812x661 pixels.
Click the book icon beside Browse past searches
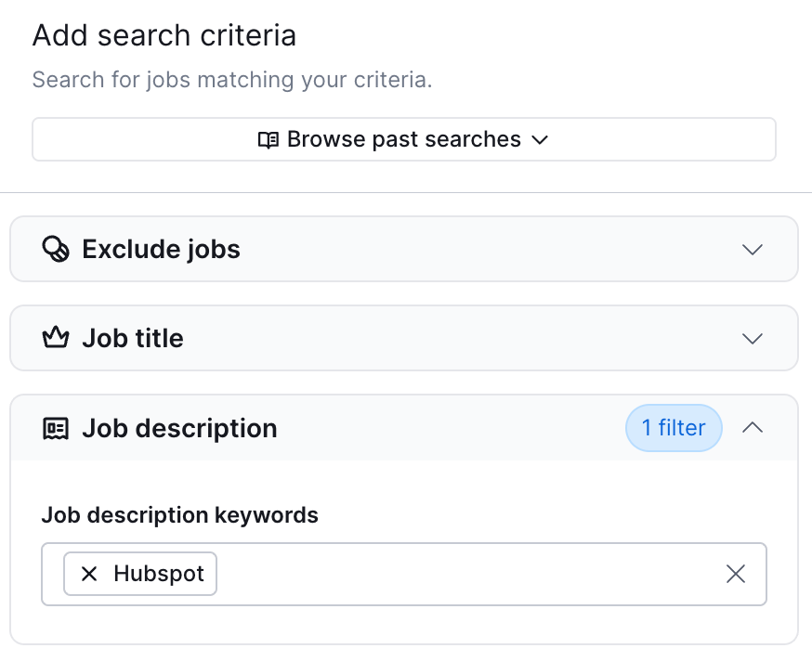pyautogui.click(x=268, y=140)
